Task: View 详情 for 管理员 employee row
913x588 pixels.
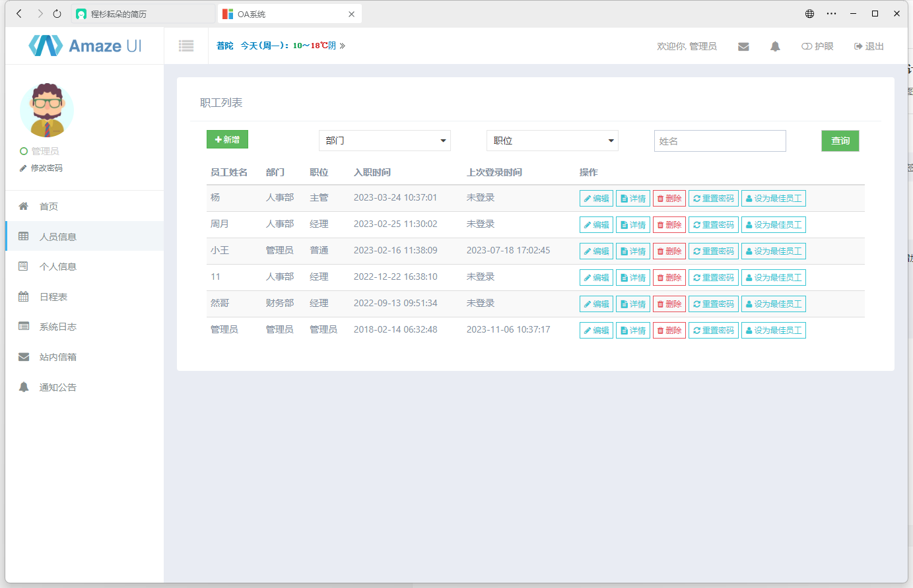Action: click(x=633, y=331)
